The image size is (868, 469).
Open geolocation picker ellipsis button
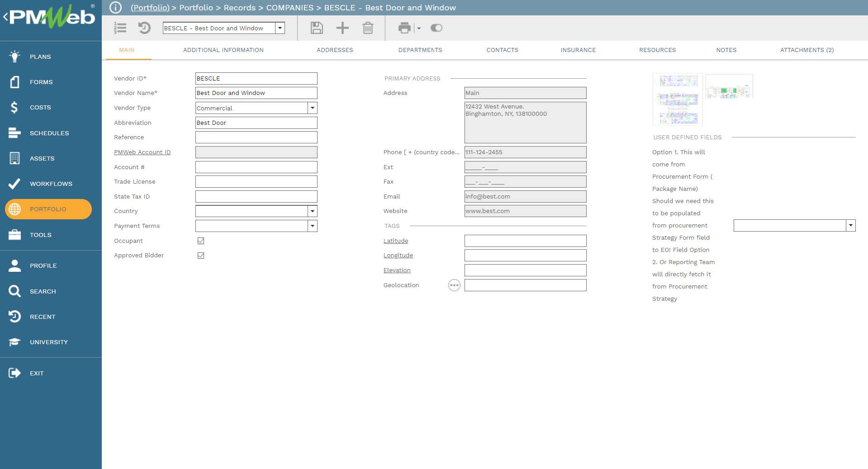point(454,285)
